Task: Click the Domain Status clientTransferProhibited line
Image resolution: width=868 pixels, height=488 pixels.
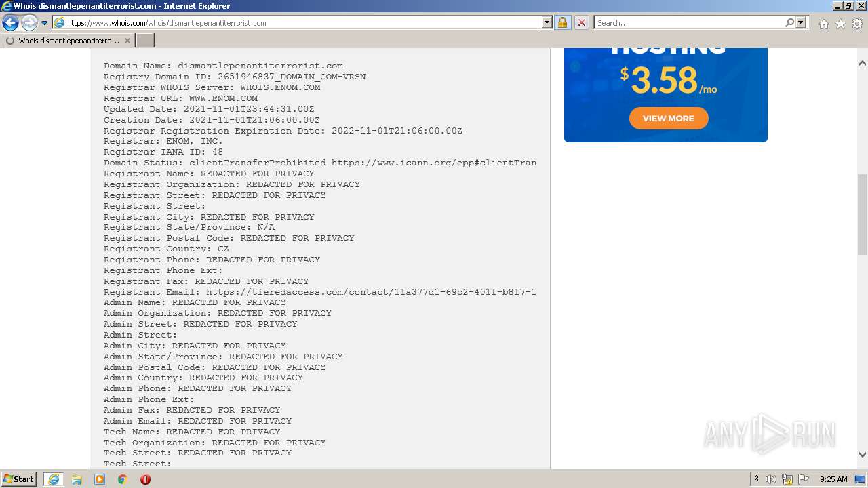Action: pos(320,163)
